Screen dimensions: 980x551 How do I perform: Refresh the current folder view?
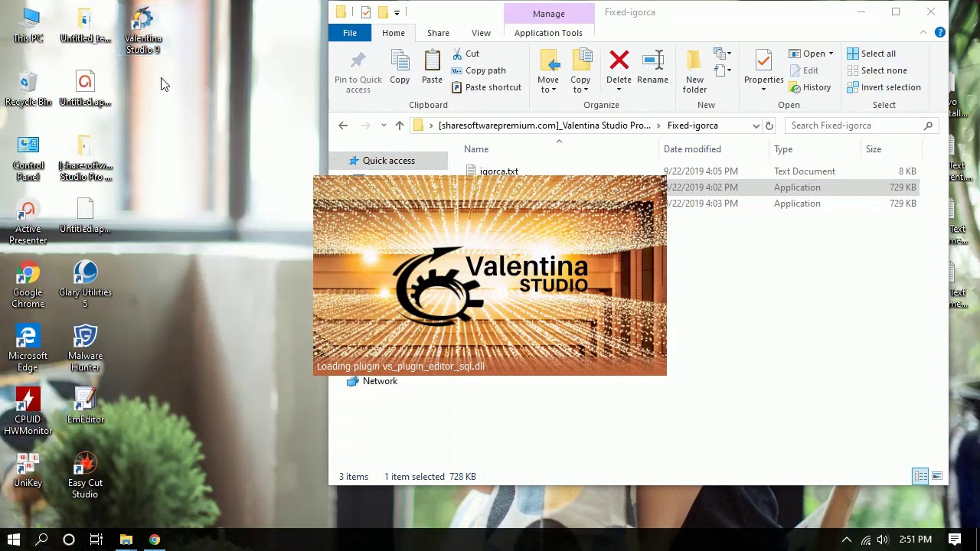click(769, 126)
